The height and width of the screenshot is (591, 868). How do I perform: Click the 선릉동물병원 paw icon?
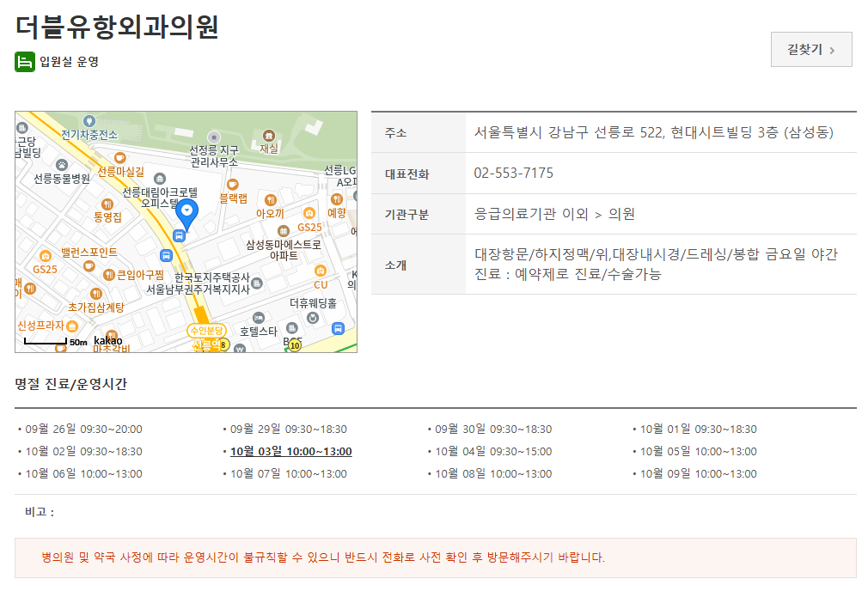point(62,165)
